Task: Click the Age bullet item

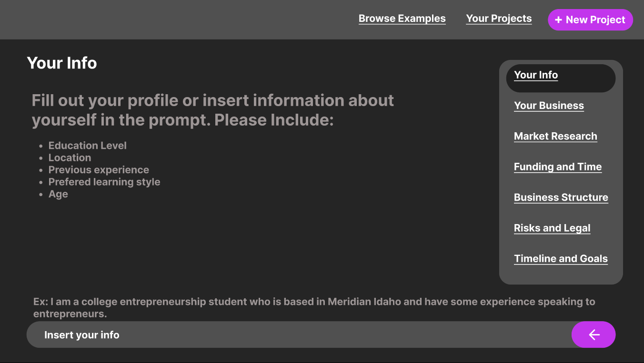Action: point(58,194)
